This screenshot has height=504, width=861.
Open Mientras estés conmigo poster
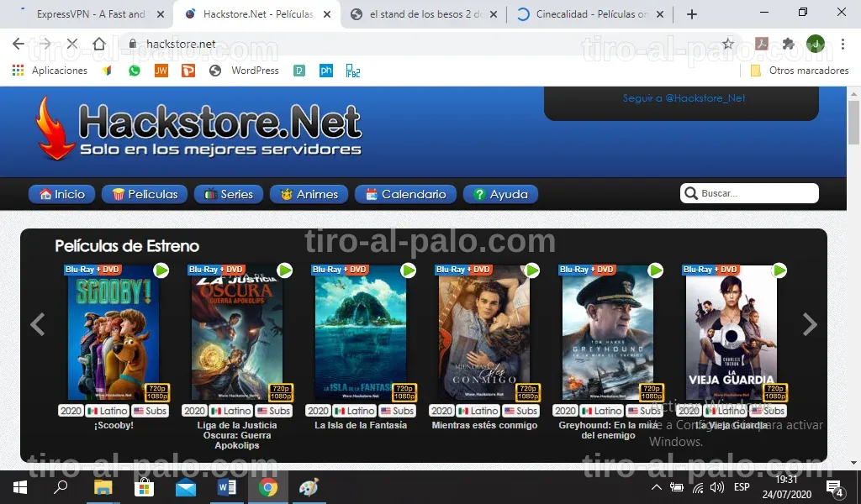click(484, 333)
